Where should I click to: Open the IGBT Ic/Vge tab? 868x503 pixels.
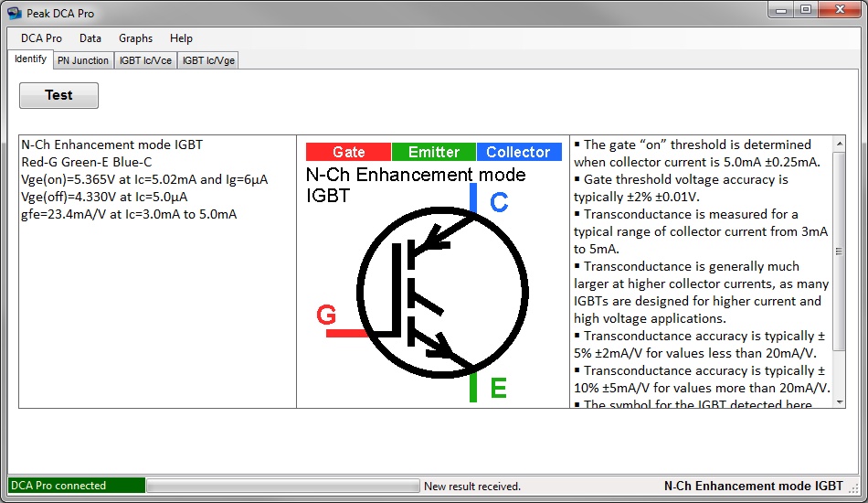point(208,60)
